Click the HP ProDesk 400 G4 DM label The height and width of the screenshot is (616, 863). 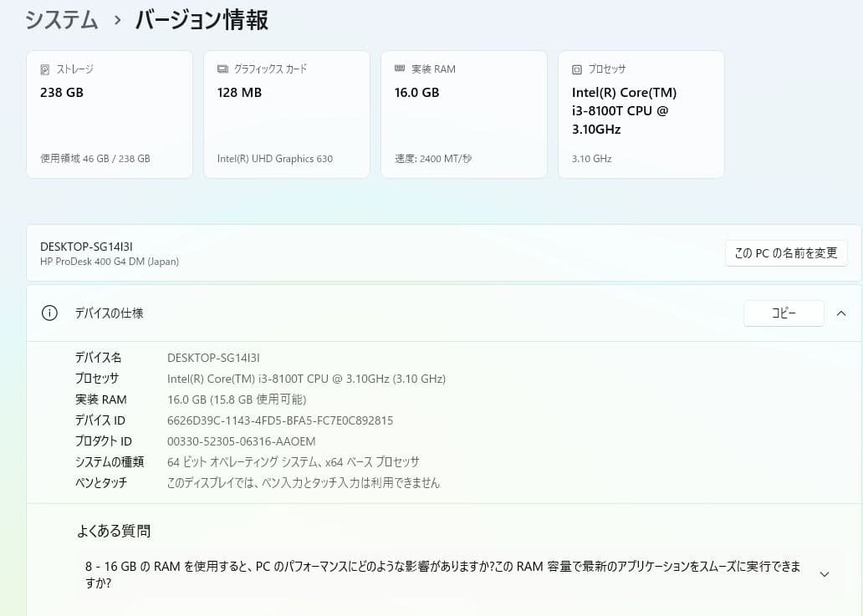tap(110, 261)
